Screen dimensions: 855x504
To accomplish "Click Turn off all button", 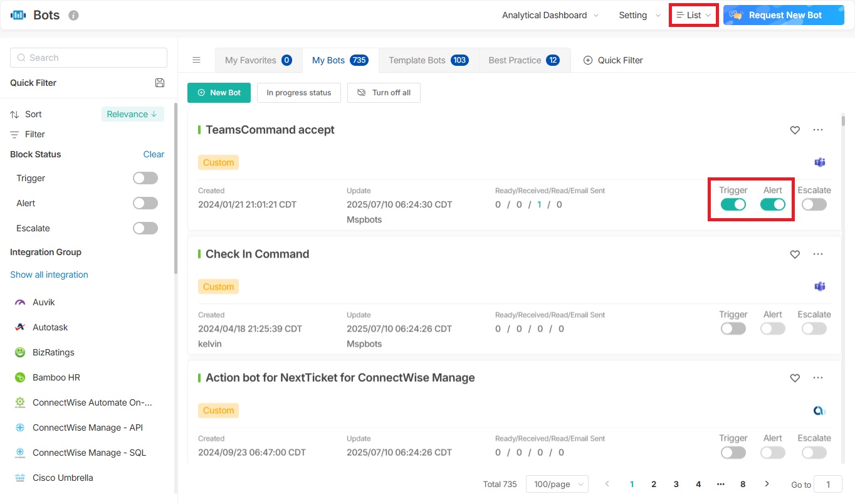I will coord(384,93).
